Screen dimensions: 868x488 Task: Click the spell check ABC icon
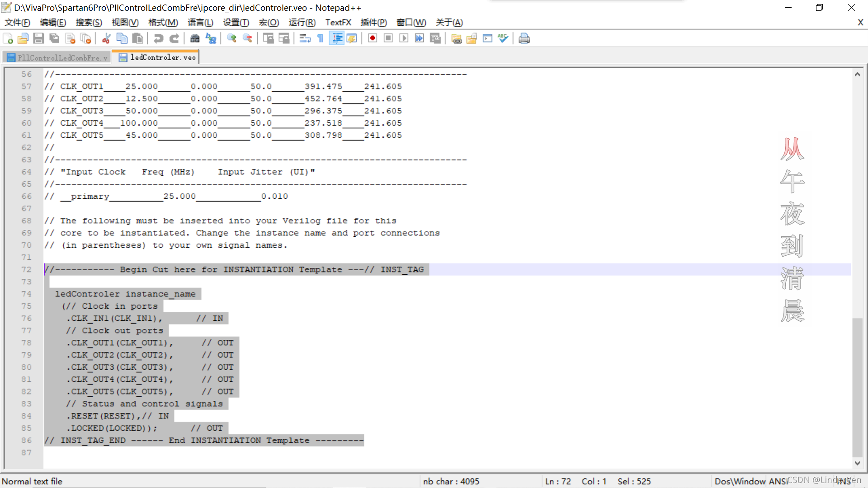(x=503, y=38)
